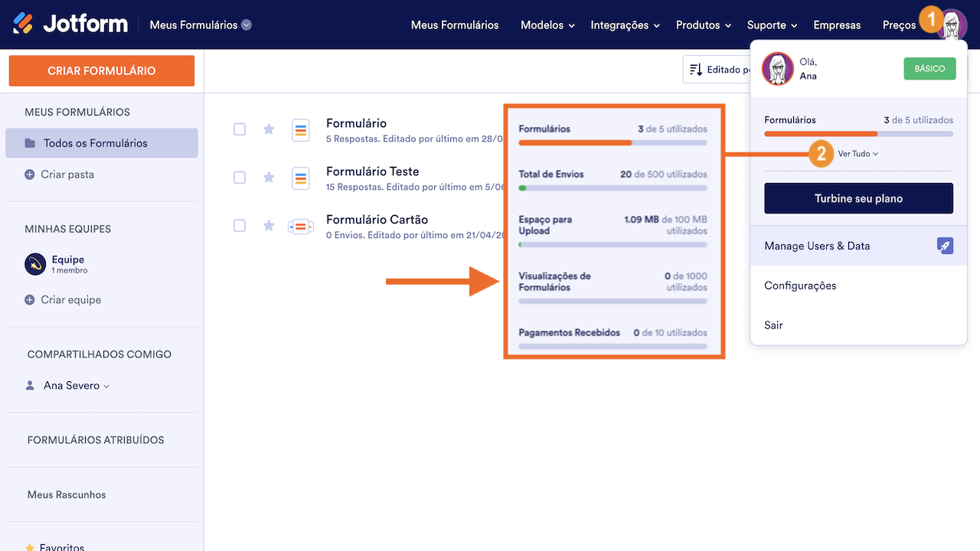Click the Formulários usage bar in account panel

(858, 134)
